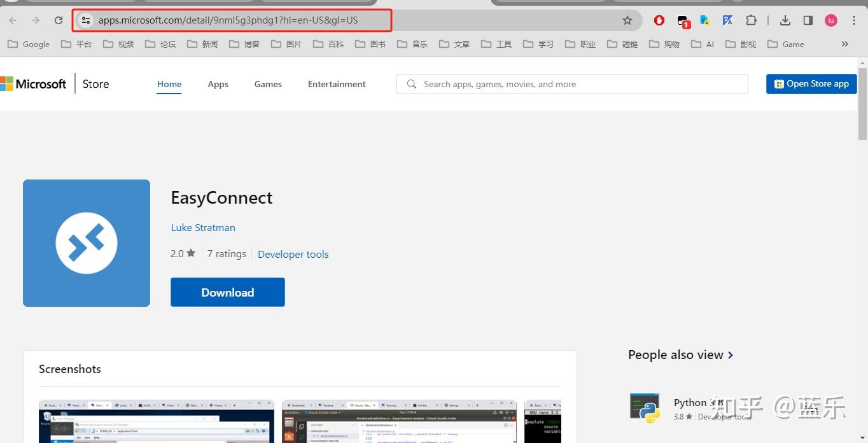
Task: Click the ad blocker extension icon
Action: pos(659,20)
